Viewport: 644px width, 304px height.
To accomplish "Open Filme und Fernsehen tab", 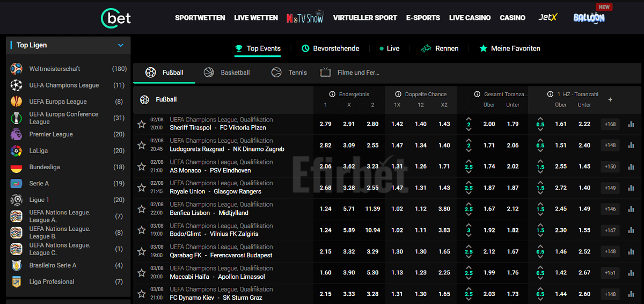I will (350, 73).
